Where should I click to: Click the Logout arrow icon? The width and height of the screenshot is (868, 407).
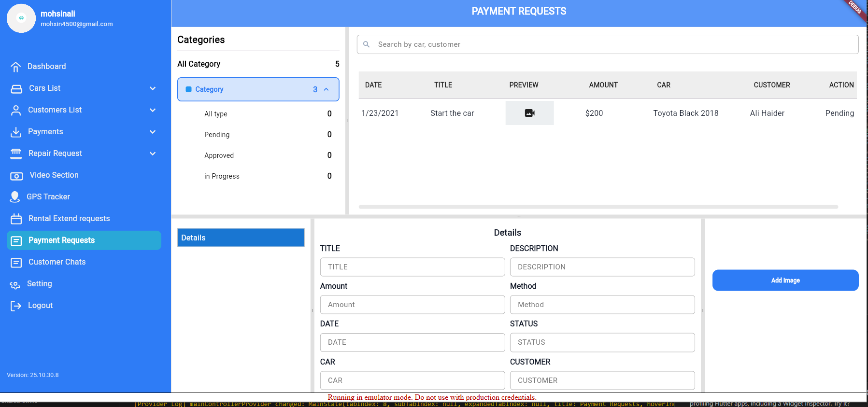point(16,306)
